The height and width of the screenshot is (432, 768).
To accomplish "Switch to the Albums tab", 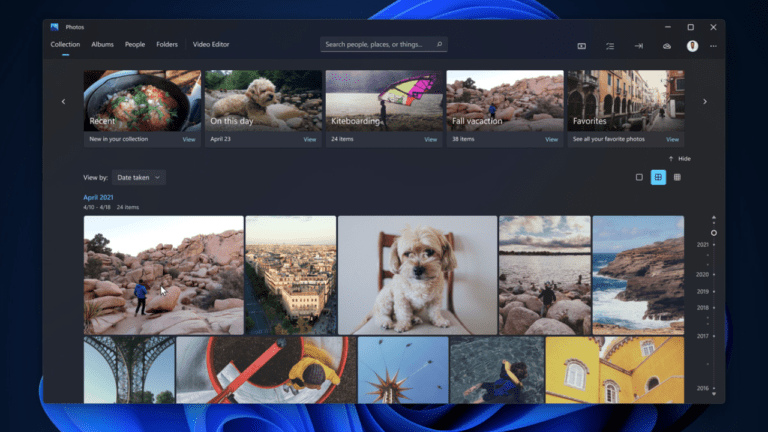I will 102,45.
